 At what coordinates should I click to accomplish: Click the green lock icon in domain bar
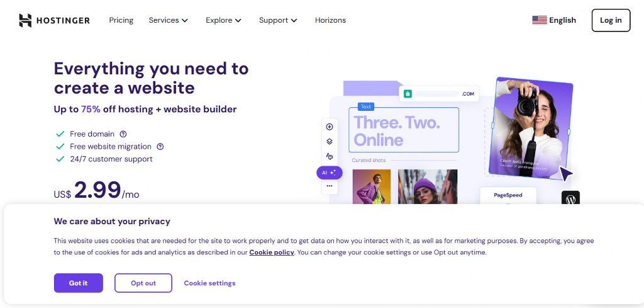[408, 94]
